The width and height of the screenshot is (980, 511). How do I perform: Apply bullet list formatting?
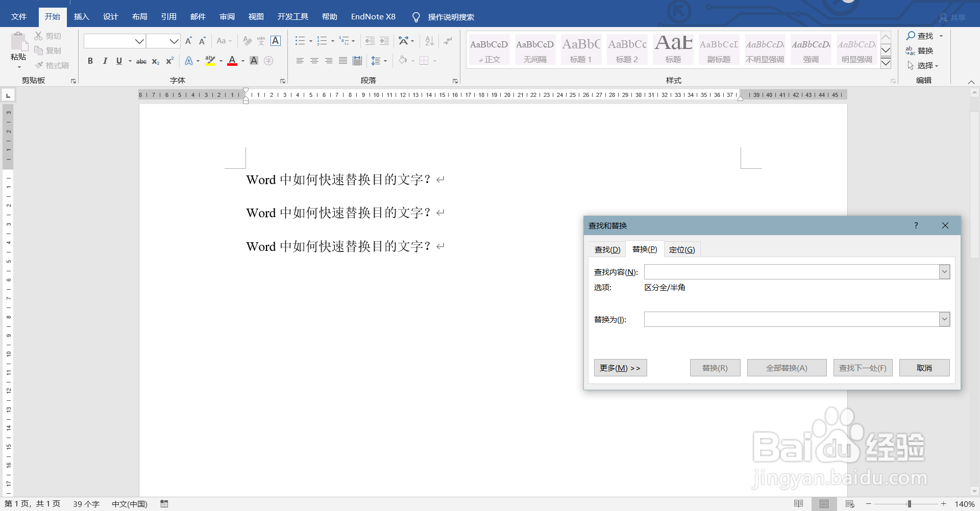(x=301, y=41)
